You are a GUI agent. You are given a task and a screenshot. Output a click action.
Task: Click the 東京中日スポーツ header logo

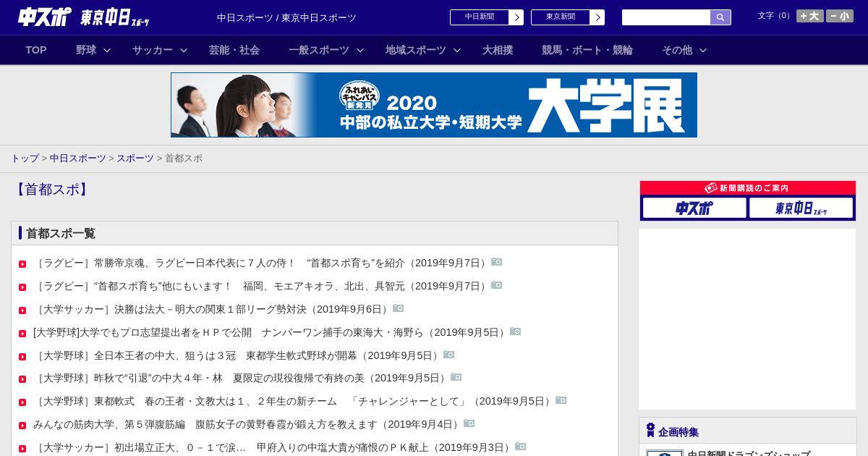click(114, 17)
